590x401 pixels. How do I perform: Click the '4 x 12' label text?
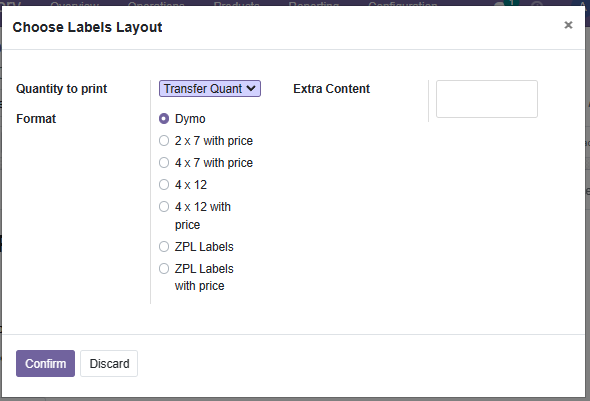[x=191, y=185]
